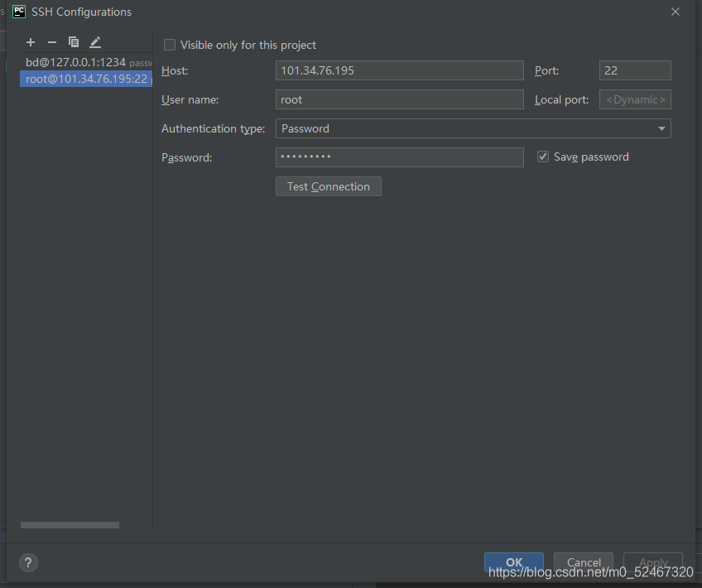Click the horizontal scrollbar under configuration list
The height and width of the screenshot is (588, 702).
click(70, 525)
